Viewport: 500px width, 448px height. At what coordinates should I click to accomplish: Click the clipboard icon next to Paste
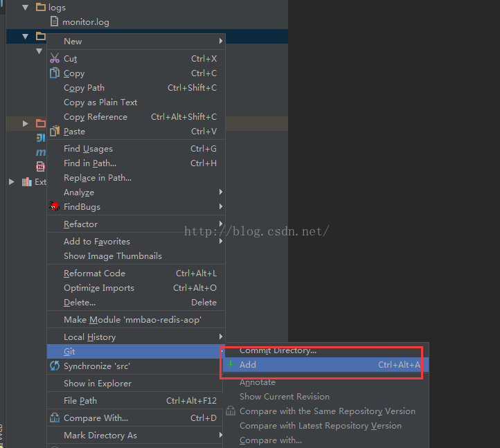(x=55, y=132)
